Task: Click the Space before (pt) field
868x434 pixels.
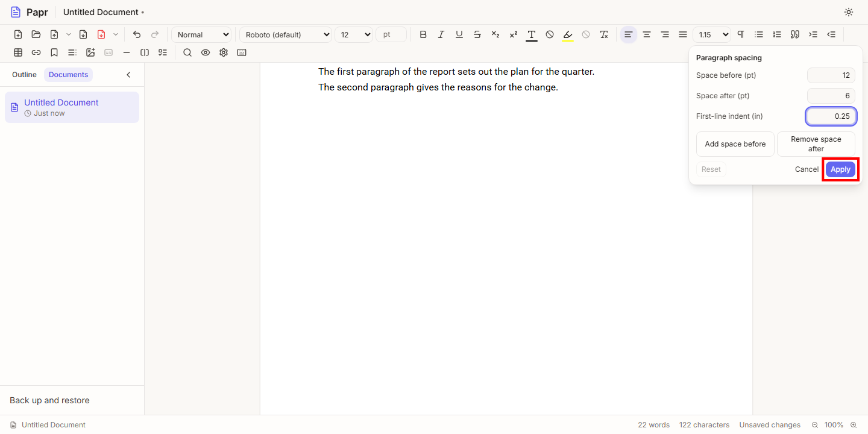Action: tap(831, 75)
